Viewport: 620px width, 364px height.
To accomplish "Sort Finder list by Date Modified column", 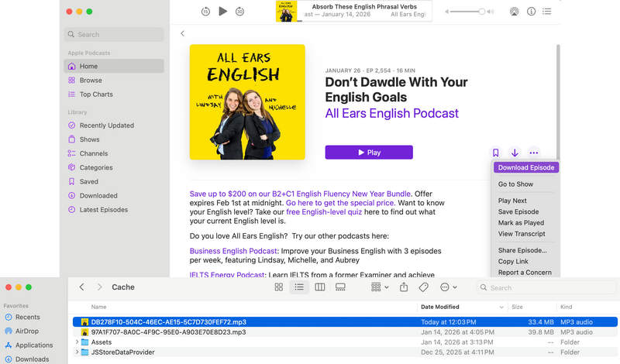I will pos(462,307).
